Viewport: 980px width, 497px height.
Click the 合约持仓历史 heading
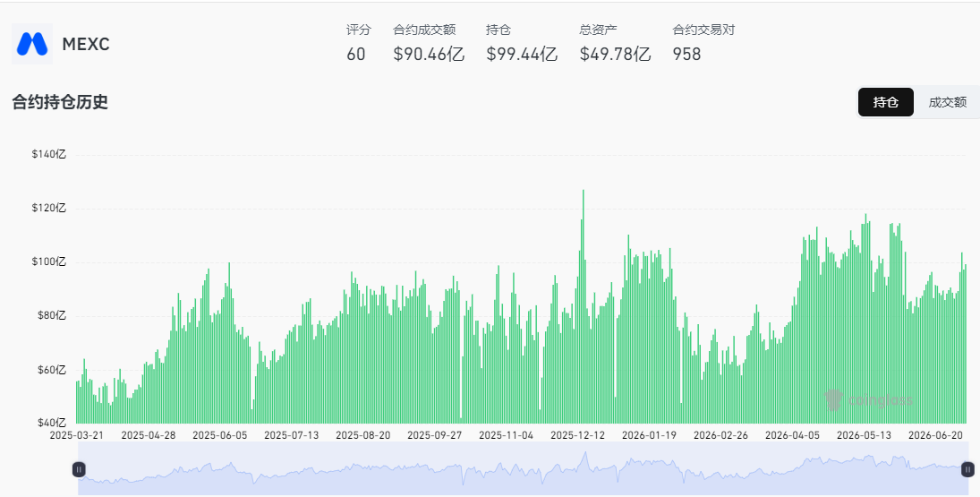coord(60,102)
